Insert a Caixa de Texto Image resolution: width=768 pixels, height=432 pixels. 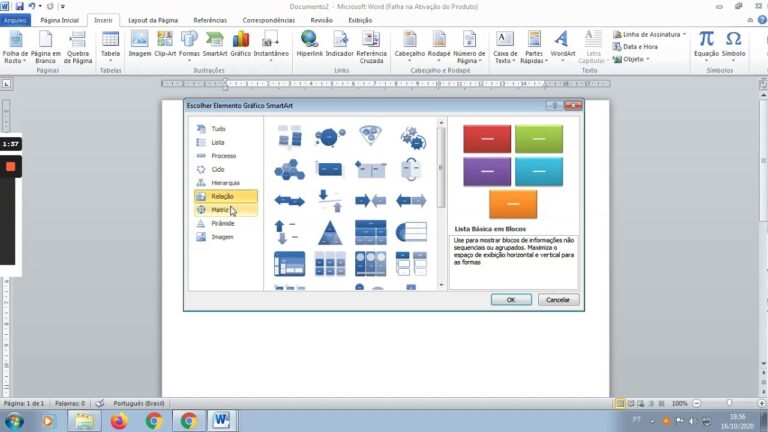click(505, 48)
